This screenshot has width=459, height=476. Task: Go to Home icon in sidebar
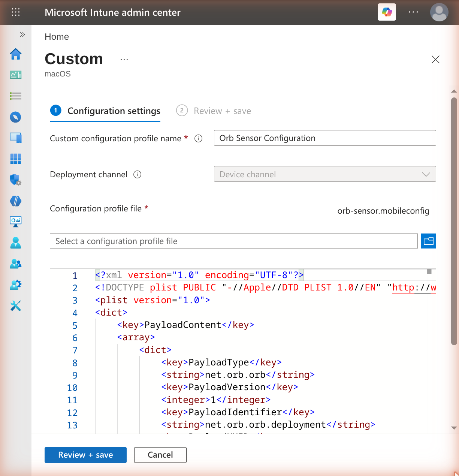click(x=16, y=54)
